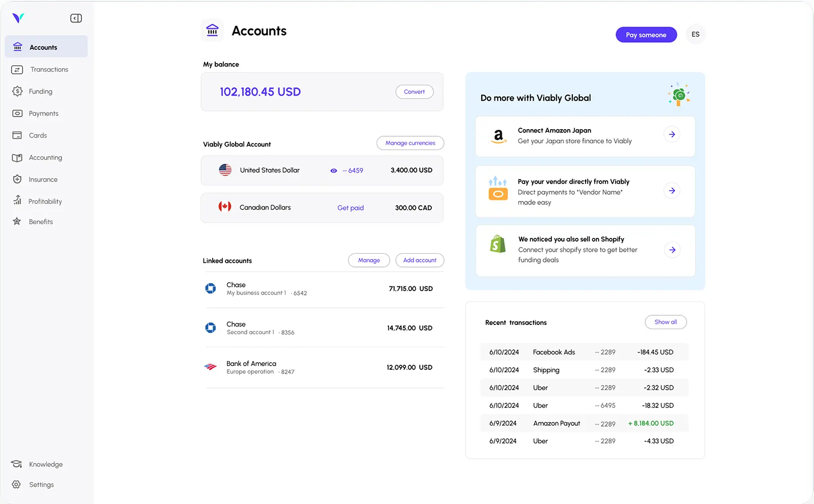Image resolution: width=814 pixels, height=504 pixels.
Task: Open Settings from the sidebar
Action: tap(16, 484)
